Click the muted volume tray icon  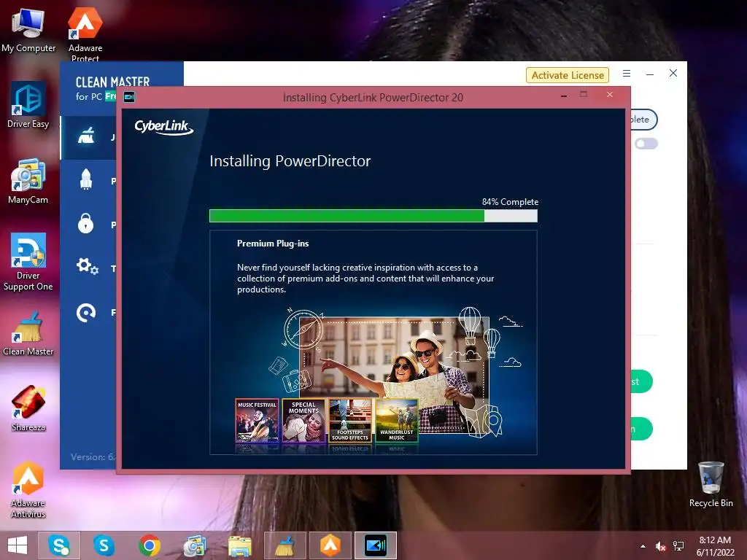click(660, 546)
